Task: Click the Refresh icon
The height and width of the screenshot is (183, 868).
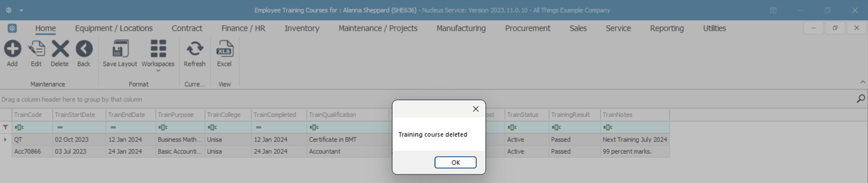Action: (195, 49)
